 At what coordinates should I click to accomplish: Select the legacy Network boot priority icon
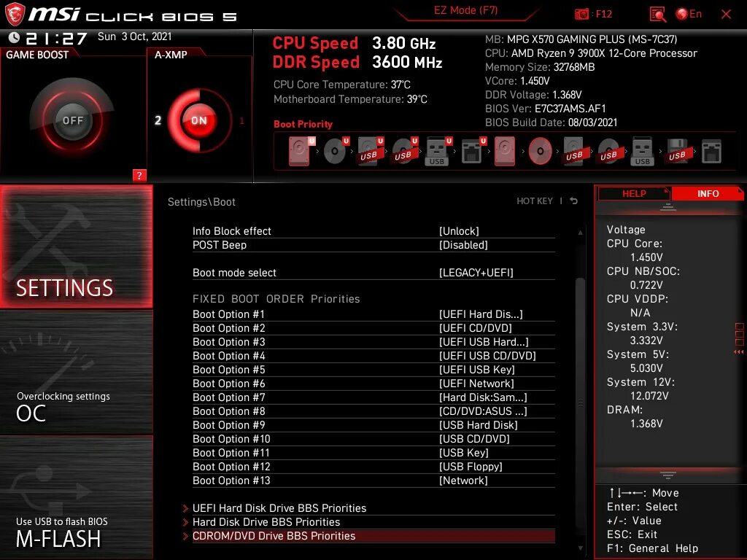pos(712,152)
